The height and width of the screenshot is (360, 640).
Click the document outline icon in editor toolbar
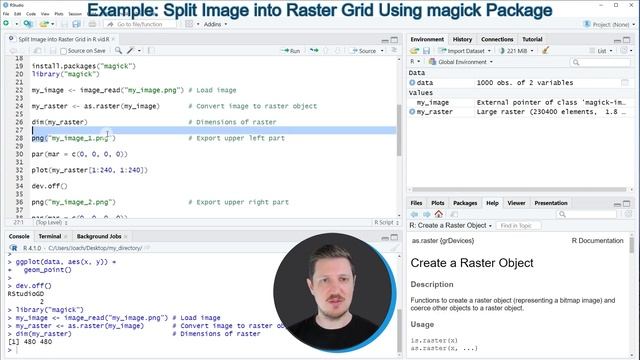(394, 50)
